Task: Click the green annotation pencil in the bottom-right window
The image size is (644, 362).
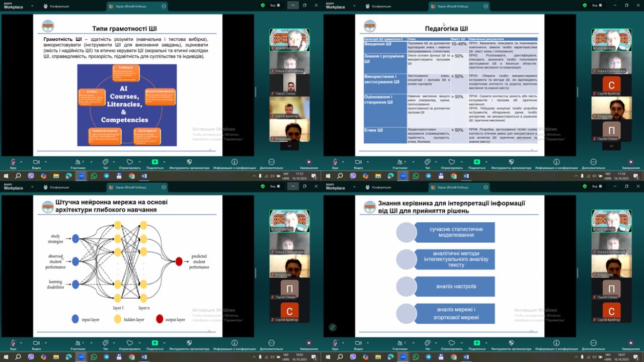Action: tap(333, 327)
